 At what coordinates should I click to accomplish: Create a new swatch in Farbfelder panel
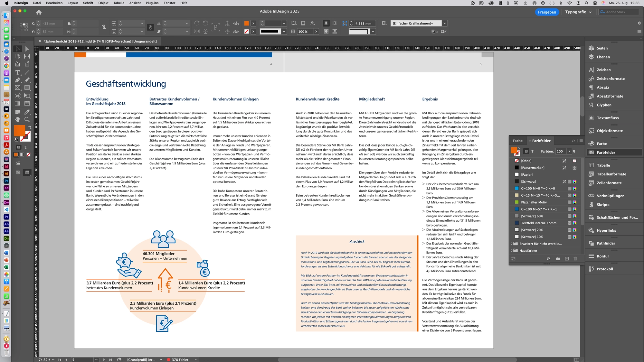(567, 259)
